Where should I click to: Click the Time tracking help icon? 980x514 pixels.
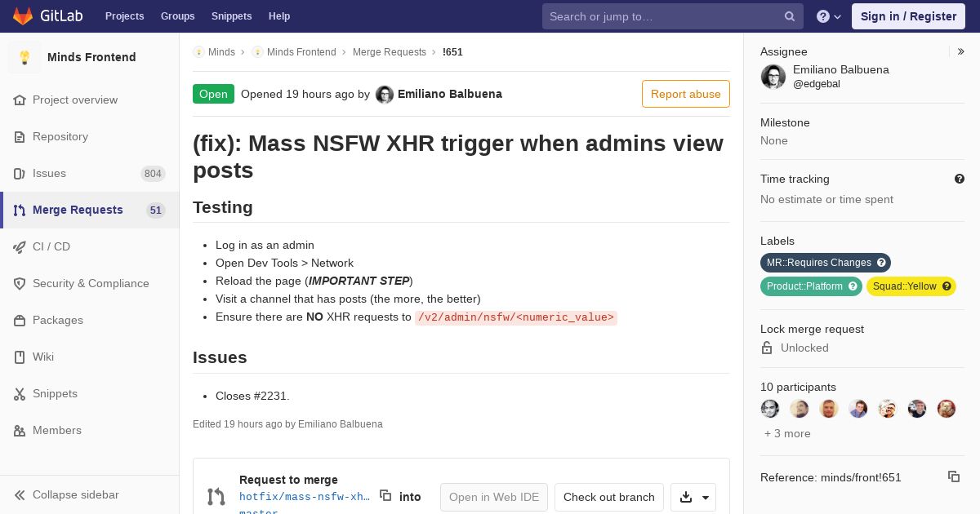click(960, 179)
